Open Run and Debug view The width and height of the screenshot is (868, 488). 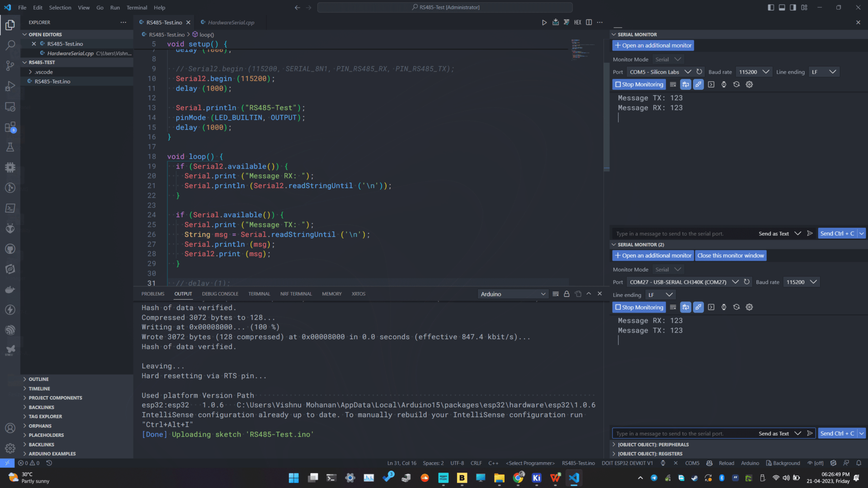[10, 86]
